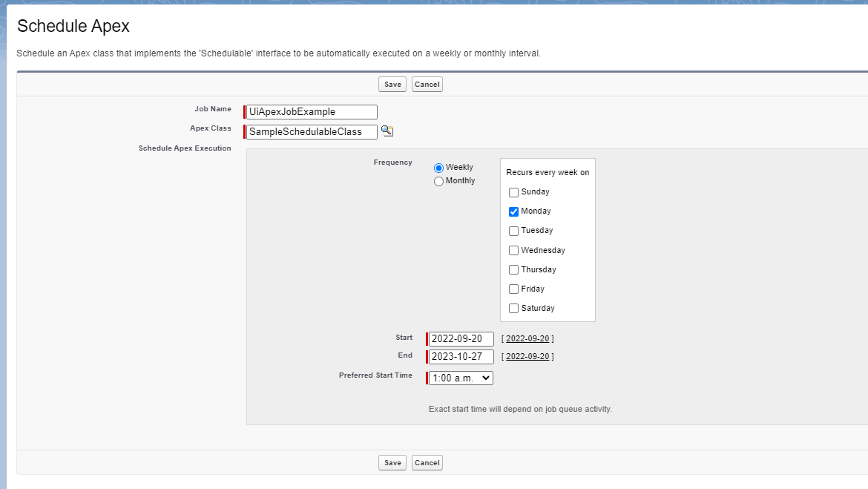Enable the Tuesday checkbox
This screenshot has width=868, height=489.
point(513,231)
